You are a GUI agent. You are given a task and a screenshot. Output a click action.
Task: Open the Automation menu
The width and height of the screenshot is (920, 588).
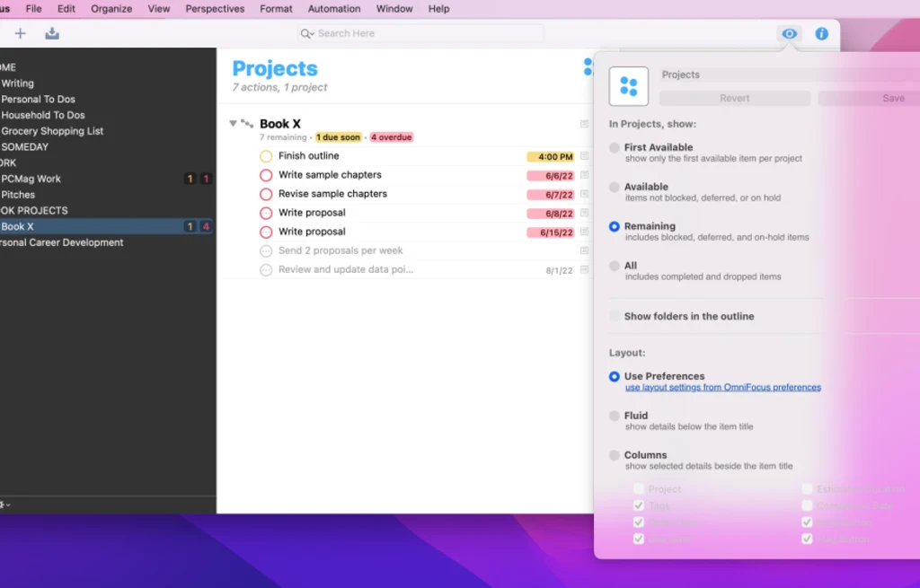(333, 8)
